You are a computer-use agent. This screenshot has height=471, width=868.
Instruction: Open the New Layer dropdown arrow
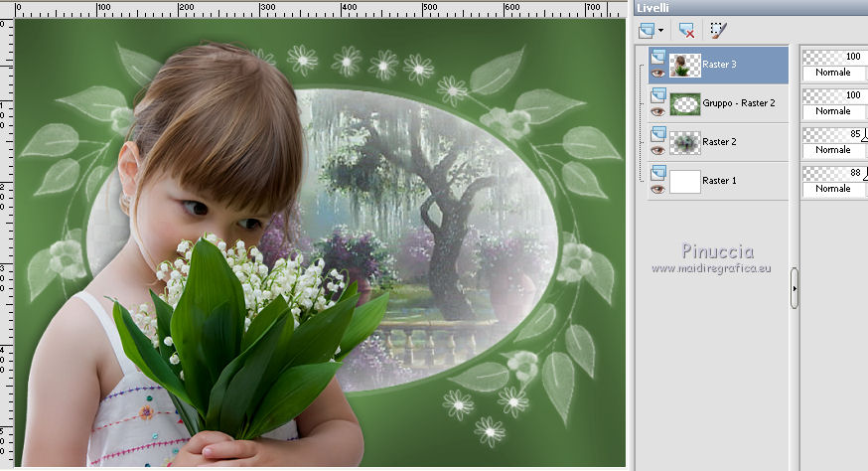pos(660,31)
